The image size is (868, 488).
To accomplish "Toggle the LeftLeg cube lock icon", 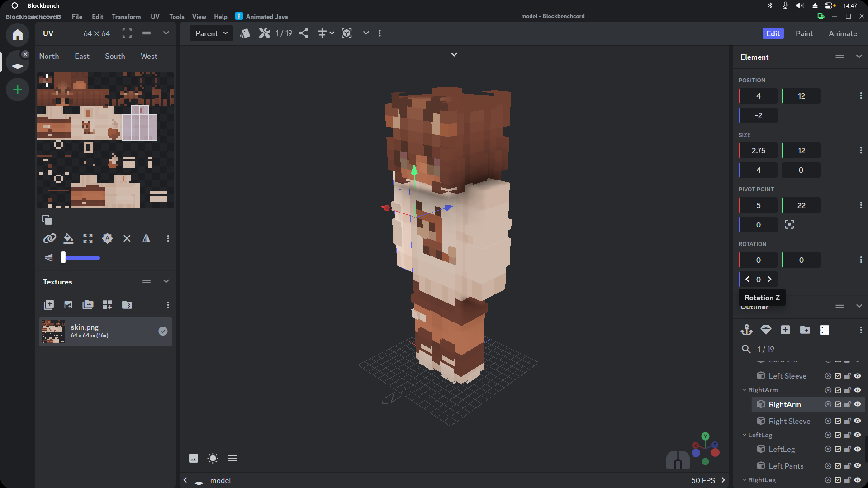I will coord(848,449).
